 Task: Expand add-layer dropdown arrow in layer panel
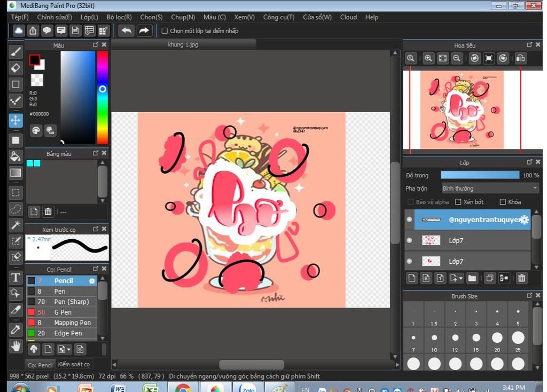pos(460,278)
